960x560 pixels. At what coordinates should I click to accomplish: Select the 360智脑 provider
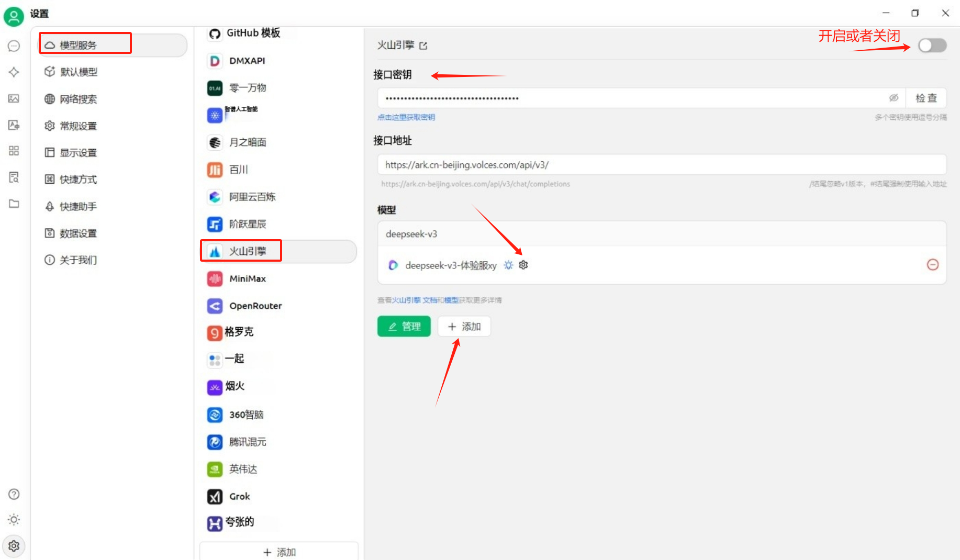(x=278, y=415)
